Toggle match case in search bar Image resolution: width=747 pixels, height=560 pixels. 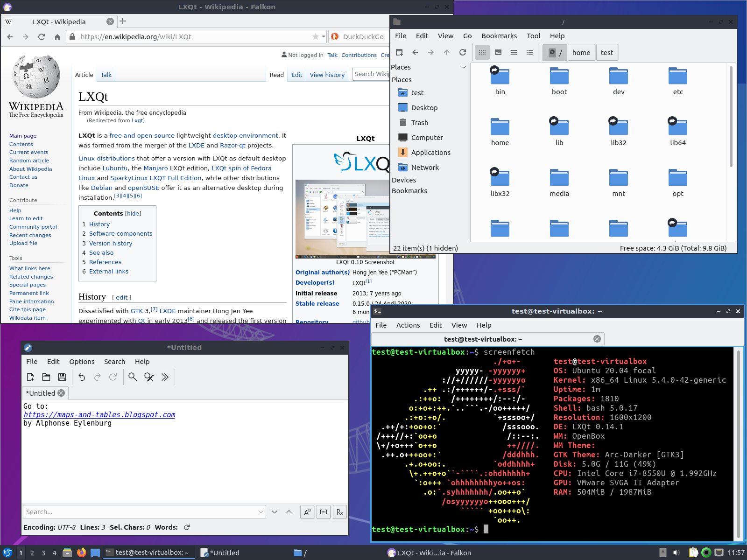click(307, 512)
